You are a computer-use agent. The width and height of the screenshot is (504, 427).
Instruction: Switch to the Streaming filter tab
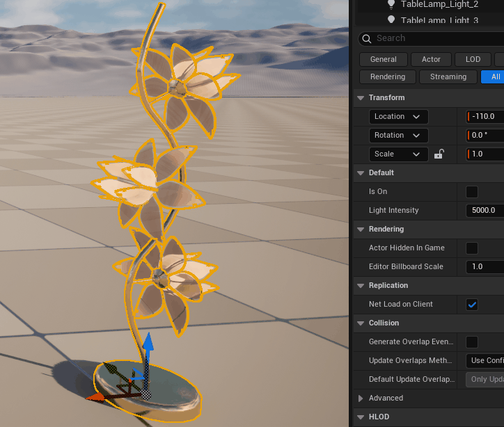448,77
